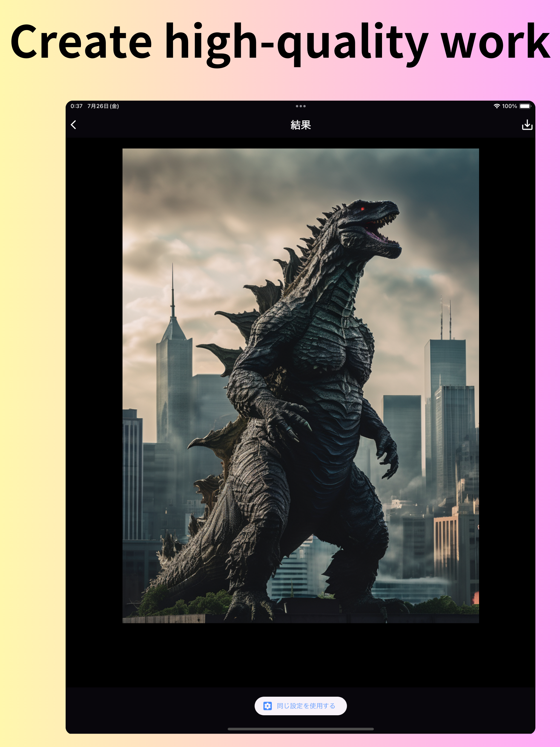Click the 100% battery percentage text

(509, 106)
